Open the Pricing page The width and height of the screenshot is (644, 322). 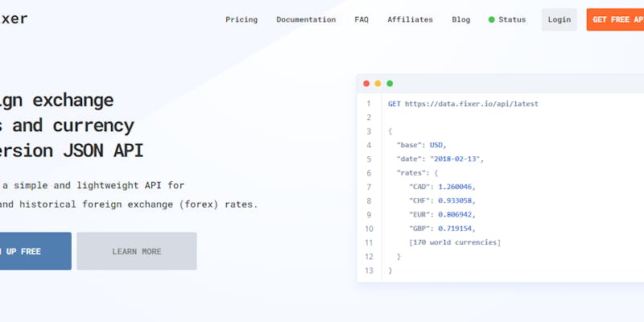242,19
